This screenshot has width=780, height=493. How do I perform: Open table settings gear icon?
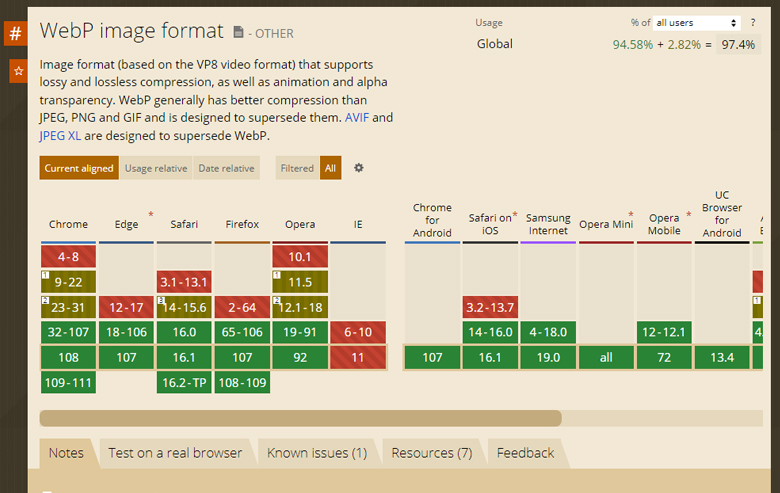359,168
